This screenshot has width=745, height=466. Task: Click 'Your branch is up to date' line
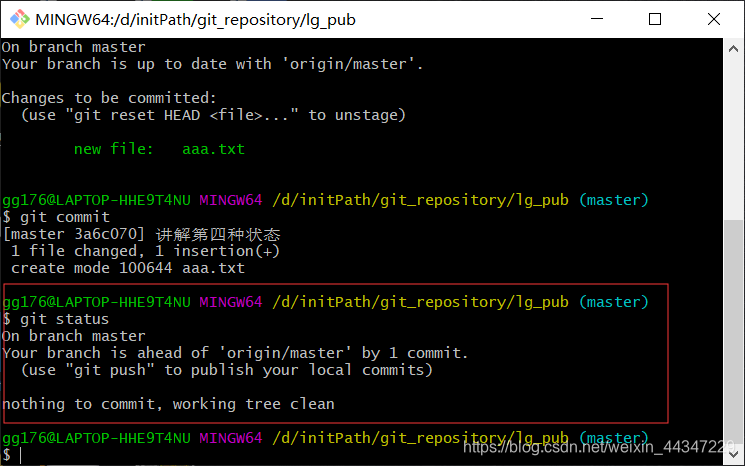click(212, 64)
